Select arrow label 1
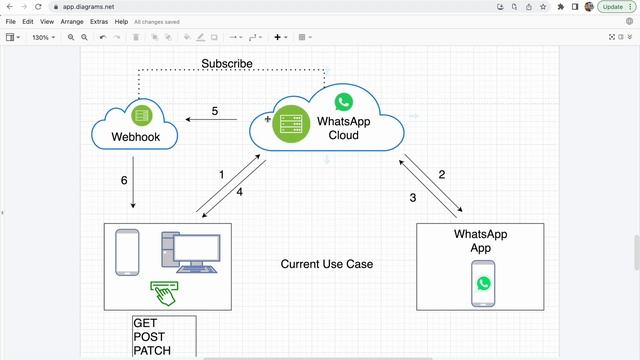Viewport: 640px width, 360px height. point(222,175)
